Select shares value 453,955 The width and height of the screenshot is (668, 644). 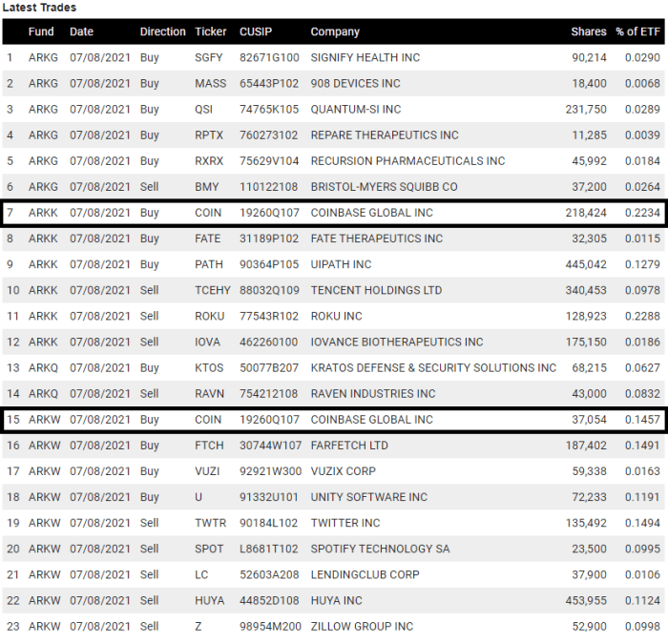point(586,600)
